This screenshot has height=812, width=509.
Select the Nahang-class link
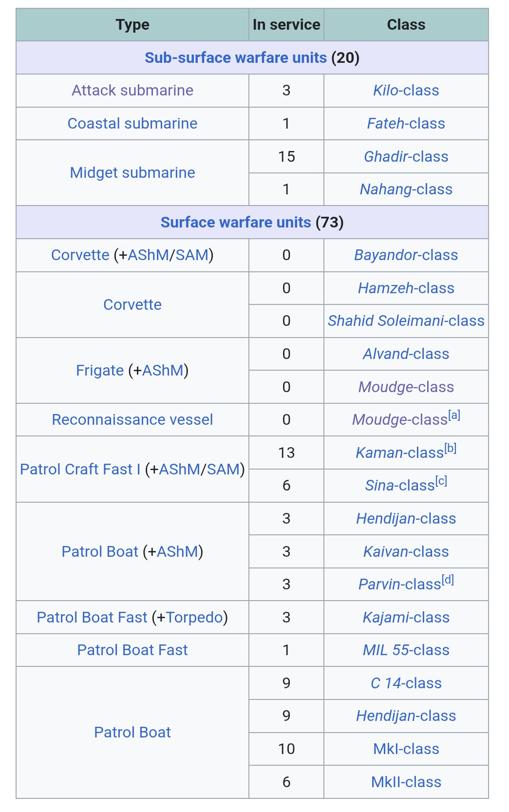click(x=406, y=189)
